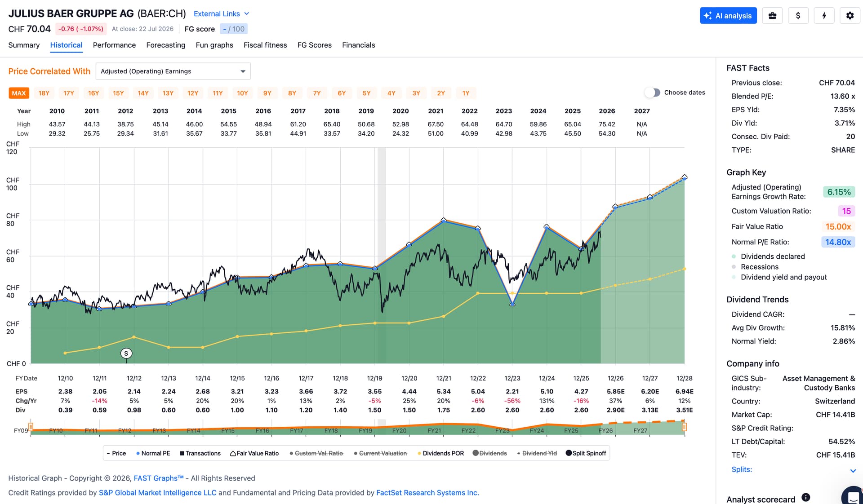Choose the 2Y time range

click(441, 93)
